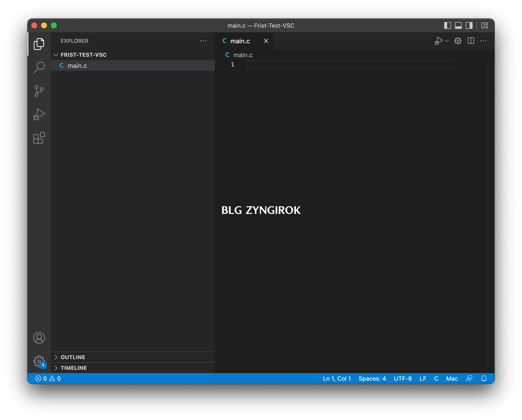Toggle the secondary side bar layout button

(x=469, y=25)
